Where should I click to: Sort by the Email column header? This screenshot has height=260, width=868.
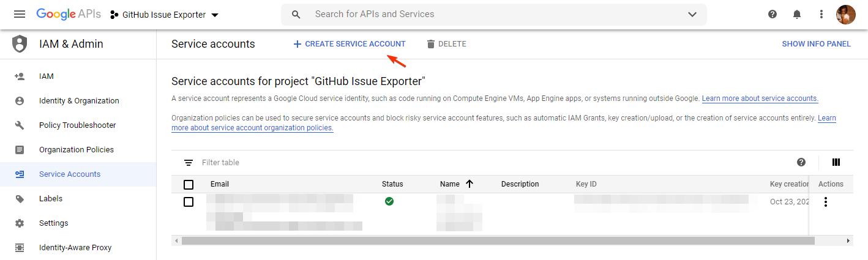click(x=220, y=184)
